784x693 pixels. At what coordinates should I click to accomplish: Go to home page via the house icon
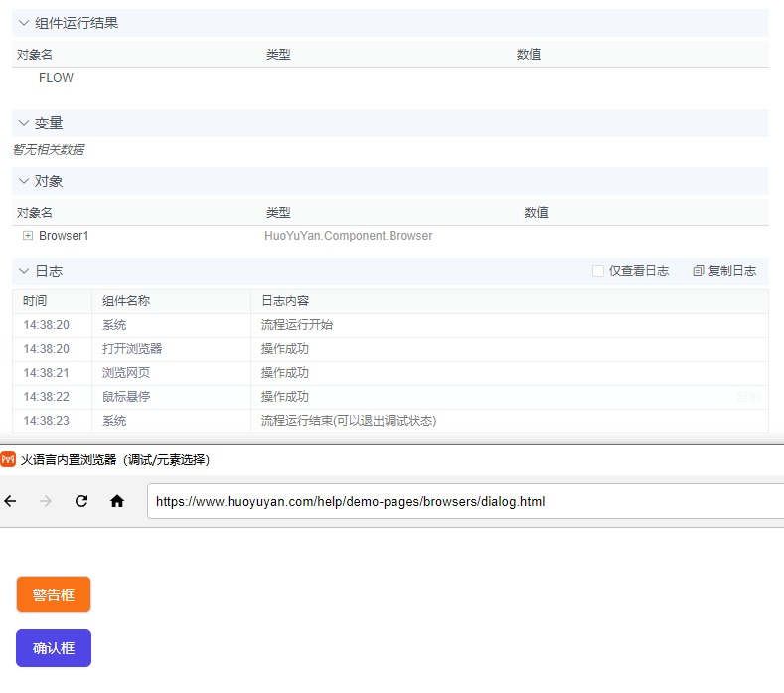(117, 501)
